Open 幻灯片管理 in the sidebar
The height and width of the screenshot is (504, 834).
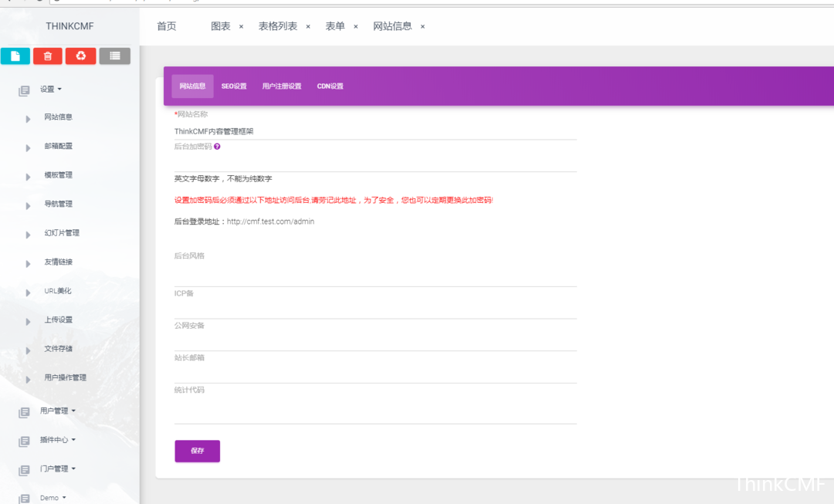pos(62,233)
